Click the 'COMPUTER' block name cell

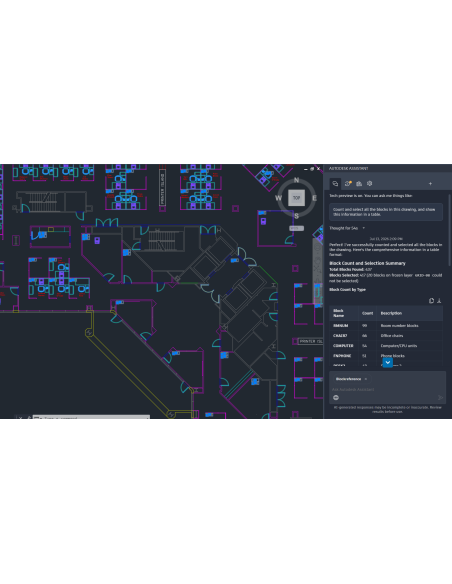[343, 346]
